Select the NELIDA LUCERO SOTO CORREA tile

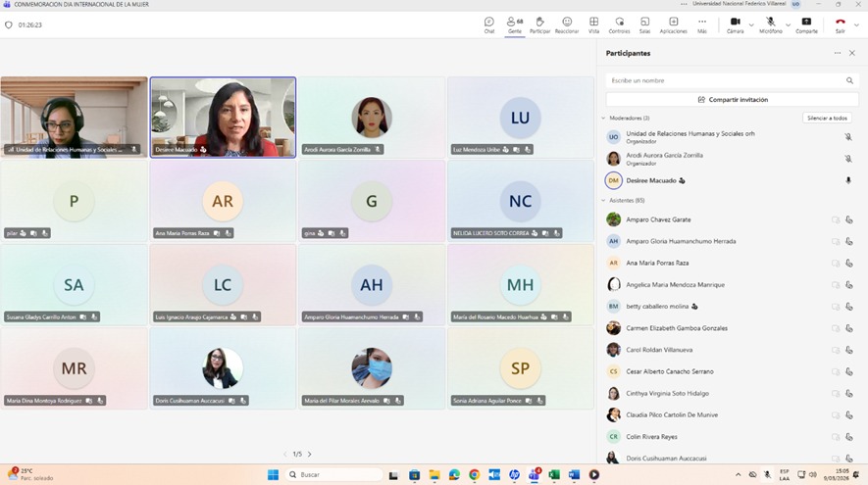pyautogui.click(x=521, y=201)
